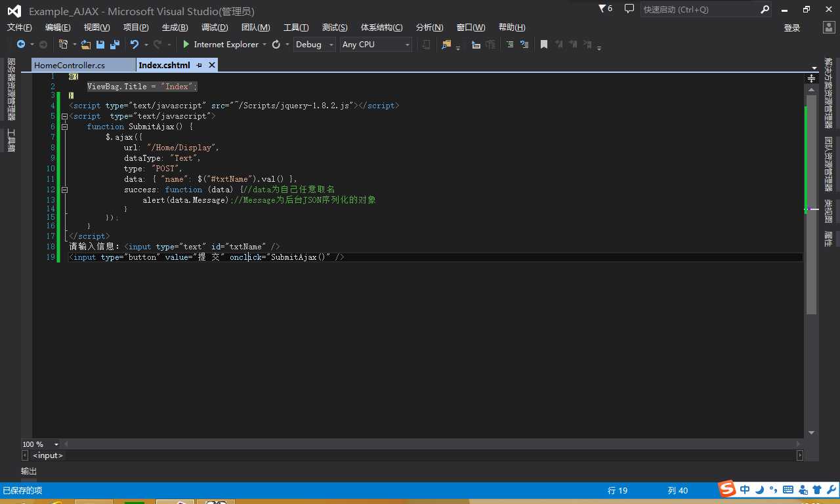This screenshot has height=504, width=840.
Task: Open the New Project dropdown arrow
Action: coord(74,45)
